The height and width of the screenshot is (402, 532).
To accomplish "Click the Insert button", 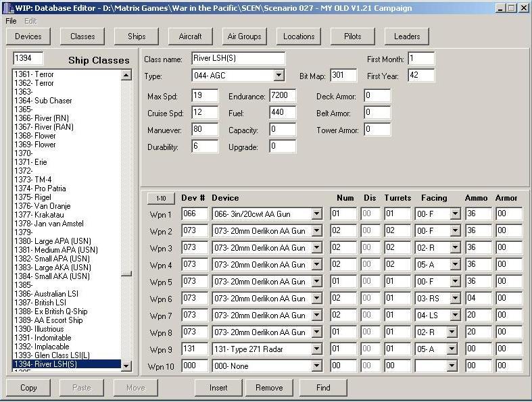I will point(218,388).
